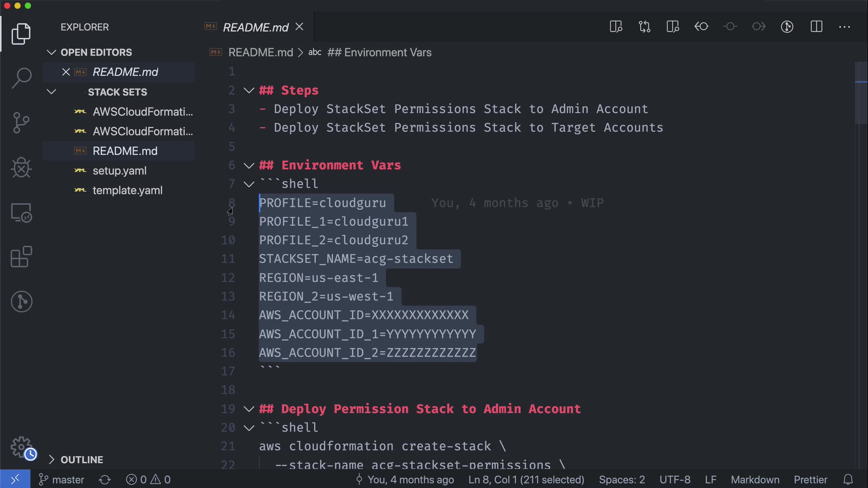Click the Spaces: 2 indentation setting
Viewport: 868px width, 488px height.
pyautogui.click(x=622, y=479)
